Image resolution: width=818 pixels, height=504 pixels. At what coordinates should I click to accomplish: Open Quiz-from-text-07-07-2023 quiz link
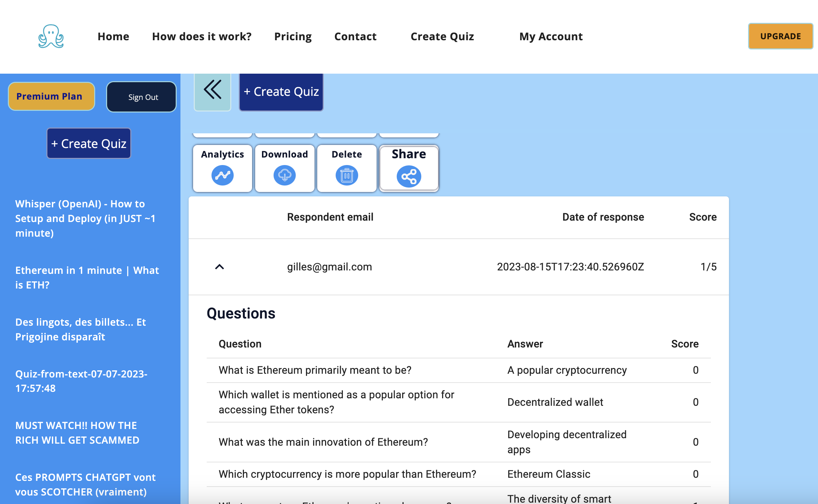click(81, 381)
